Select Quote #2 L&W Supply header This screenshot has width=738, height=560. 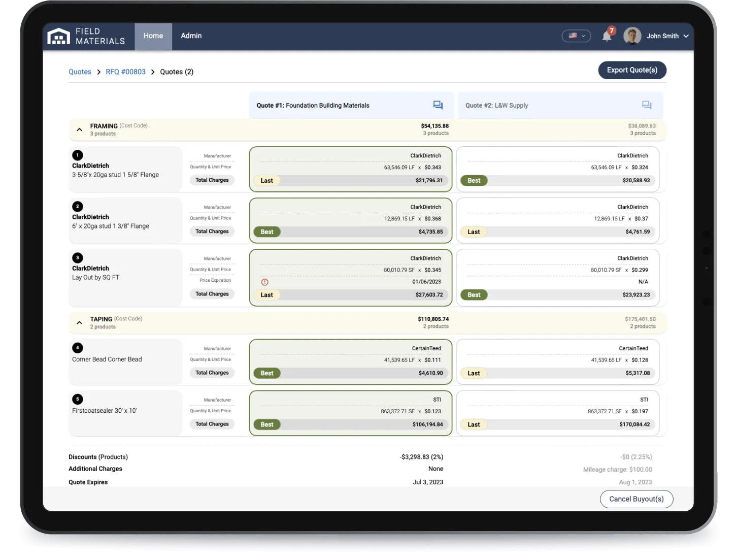(x=560, y=105)
